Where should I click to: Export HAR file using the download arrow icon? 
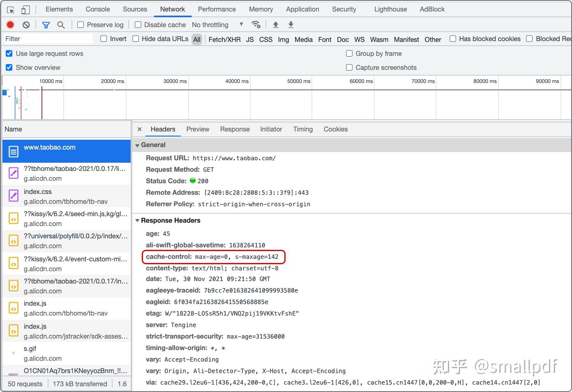(291, 25)
